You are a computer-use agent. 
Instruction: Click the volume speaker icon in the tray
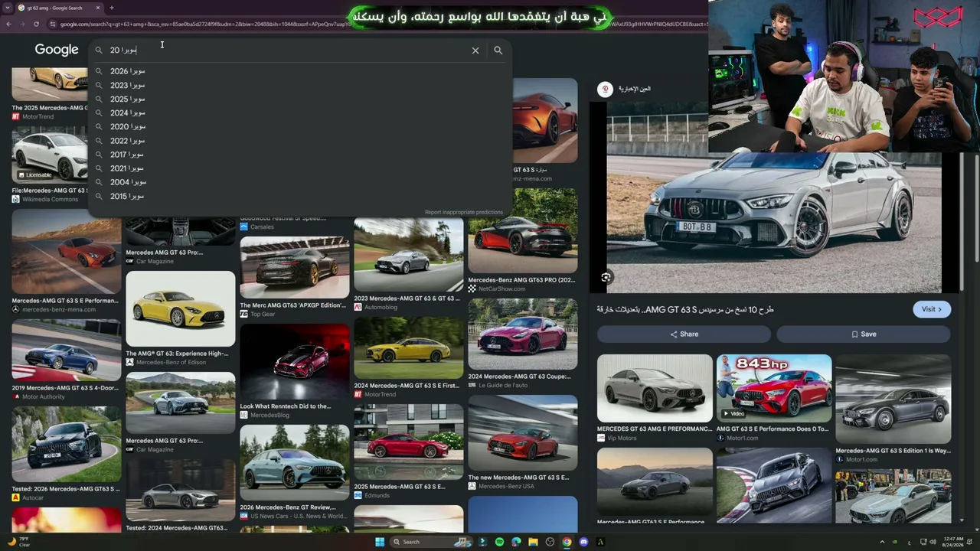click(932, 542)
